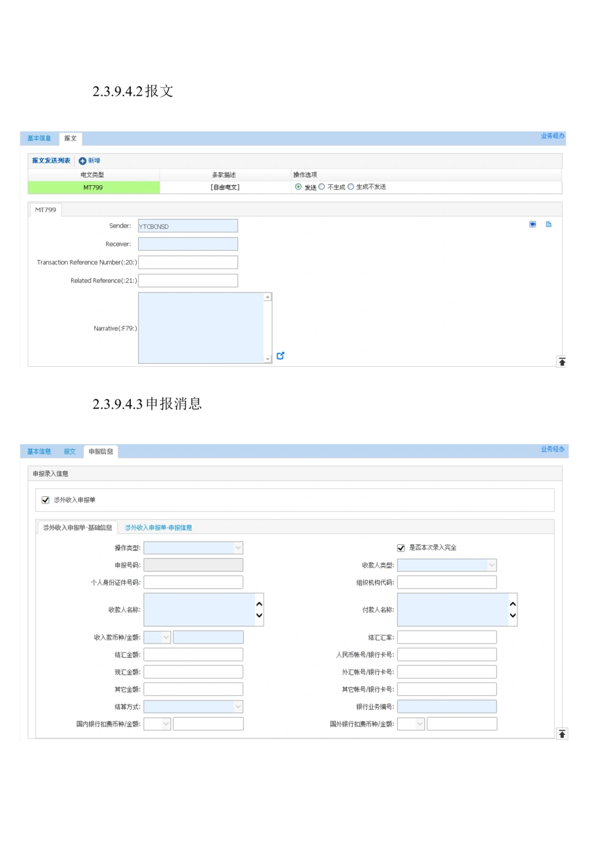Click back-to-top arrow in the MT799 panel
The width and height of the screenshot is (613, 868).
click(x=562, y=362)
